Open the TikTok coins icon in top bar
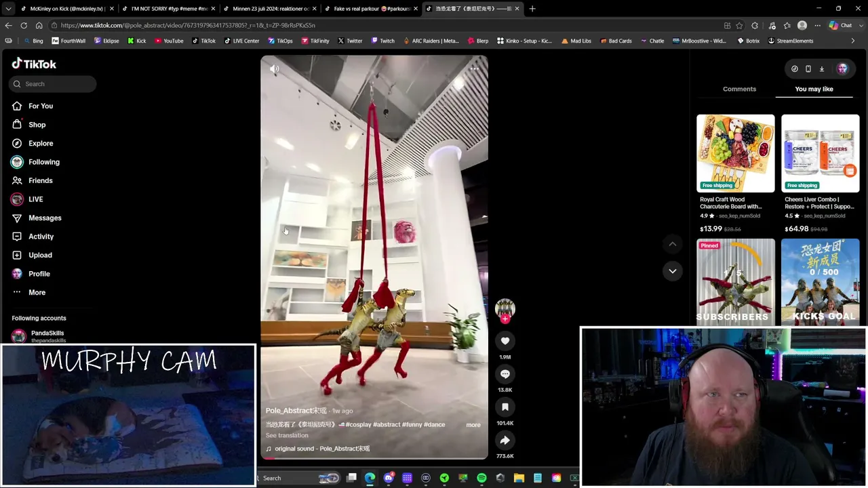The height and width of the screenshot is (488, 868). tap(795, 68)
